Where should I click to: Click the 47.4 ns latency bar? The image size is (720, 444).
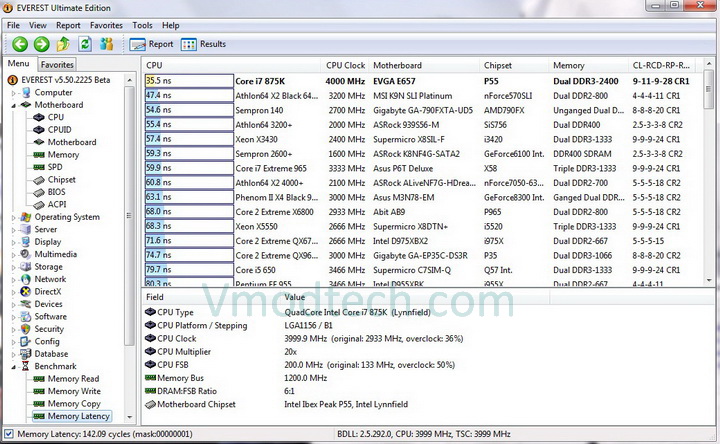click(x=189, y=96)
